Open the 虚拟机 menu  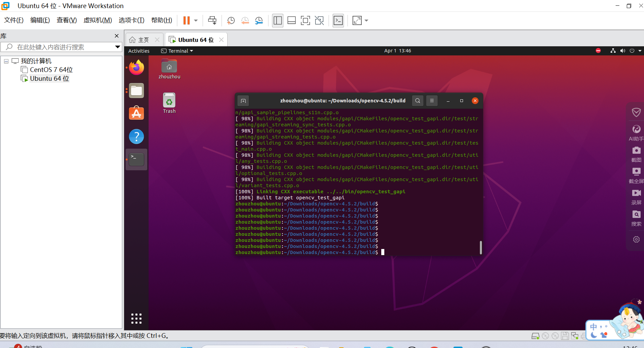[x=98, y=20]
